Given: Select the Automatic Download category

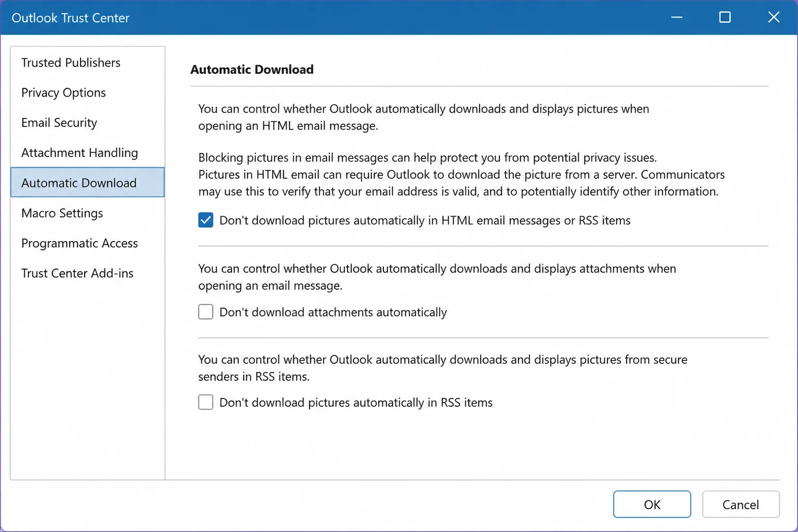Looking at the screenshot, I should click(87, 182).
